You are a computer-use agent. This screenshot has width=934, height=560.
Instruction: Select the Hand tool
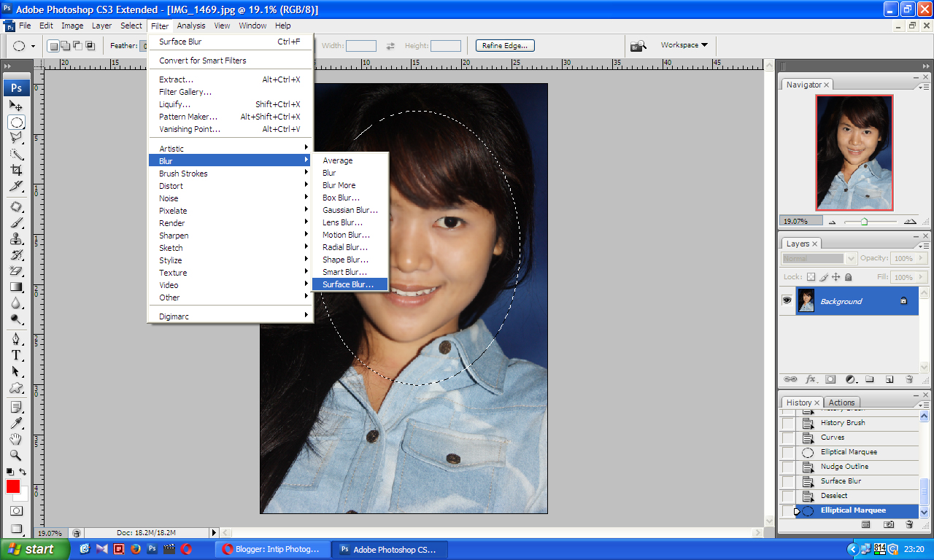point(16,440)
